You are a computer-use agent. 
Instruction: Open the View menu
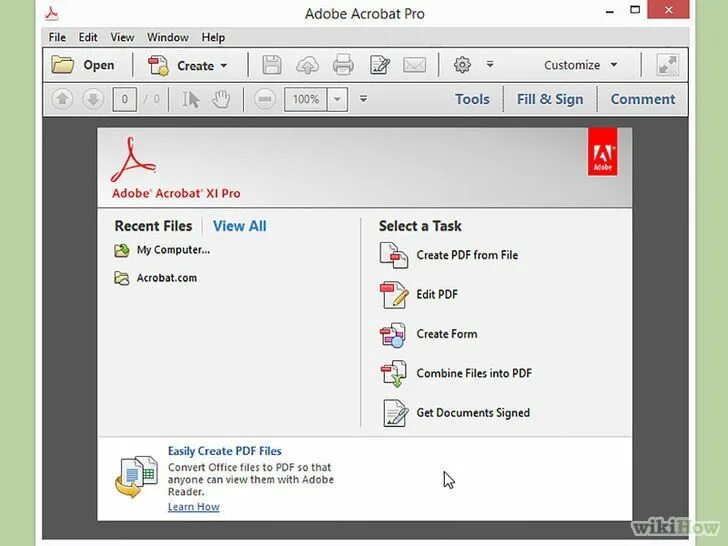122,37
